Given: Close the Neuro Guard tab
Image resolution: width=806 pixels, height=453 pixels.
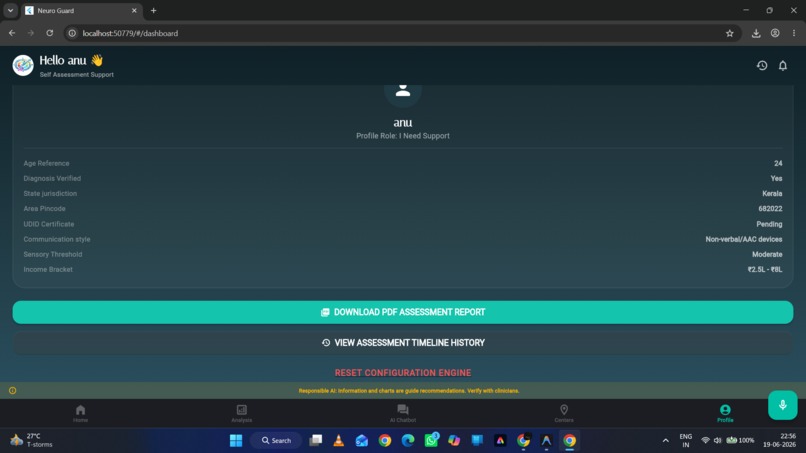Looking at the screenshot, I should (134, 10).
